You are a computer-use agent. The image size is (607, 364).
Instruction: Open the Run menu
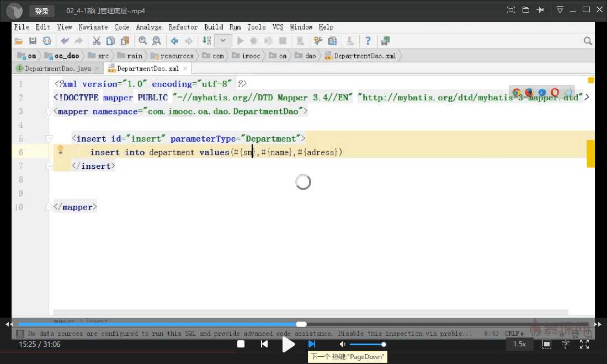pyautogui.click(x=235, y=27)
